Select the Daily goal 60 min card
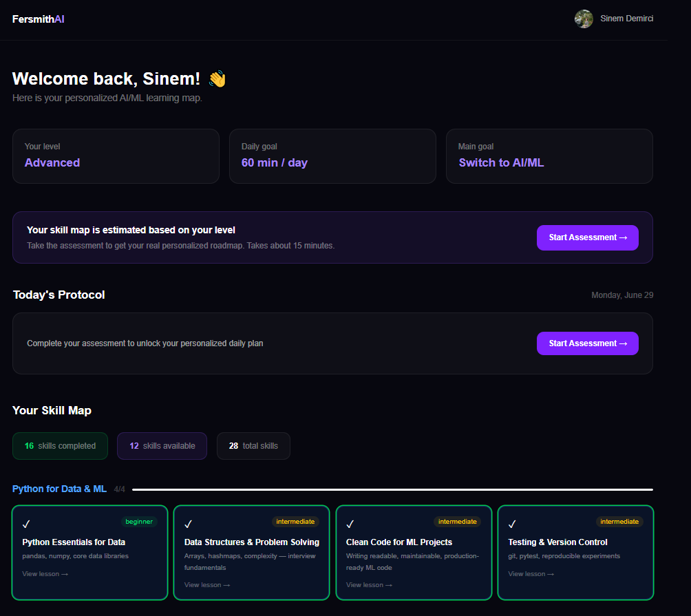This screenshot has width=691, height=616. click(x=332, y=156)
